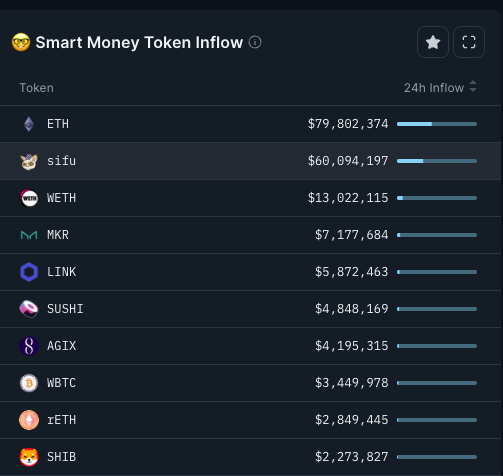The width and height of the screenshot is (503, 476).
Task: Expand widget with fullscreen icon
Action: (469, 42)
